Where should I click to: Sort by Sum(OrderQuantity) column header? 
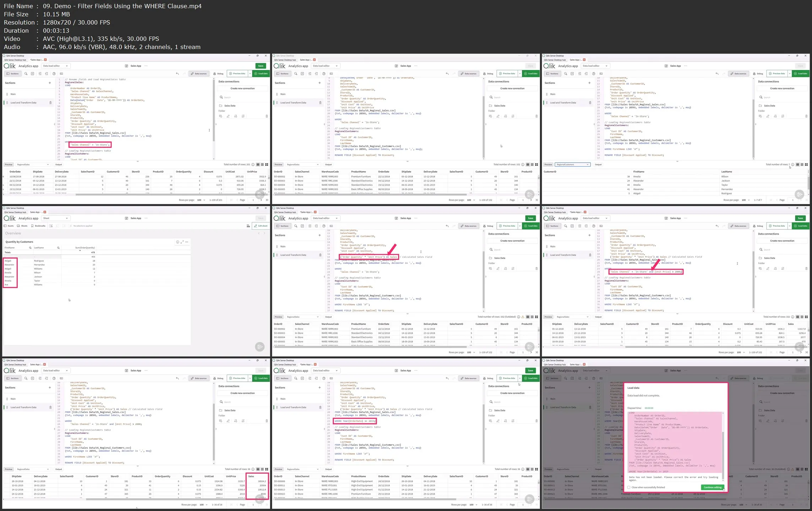pos(85,248)
